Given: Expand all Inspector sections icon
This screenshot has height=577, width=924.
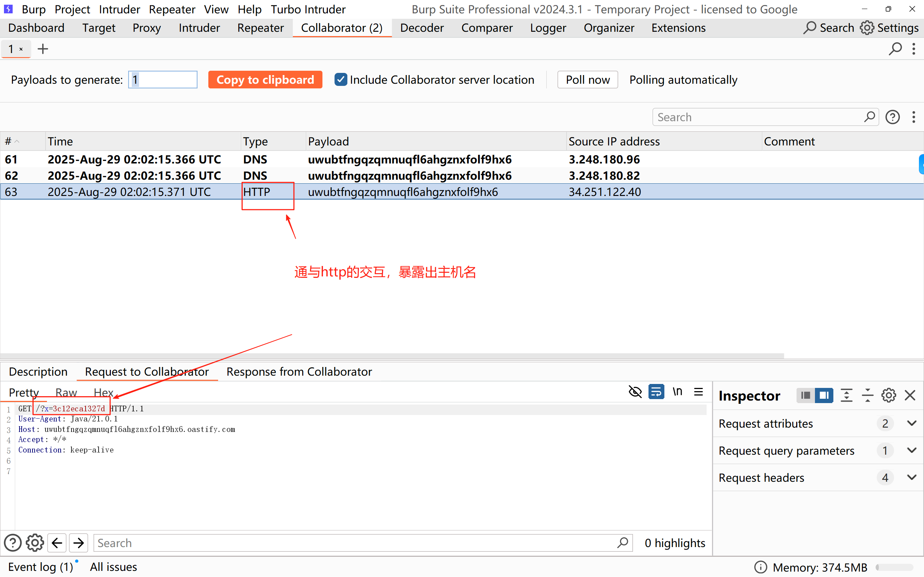Looking at the screenshot, I should (846, 395).
